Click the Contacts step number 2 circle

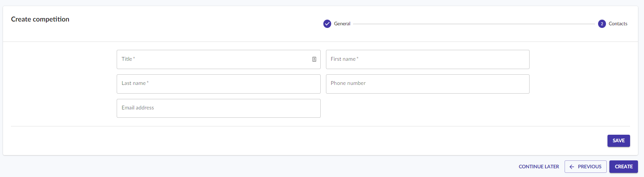pyautogui.click(x=602, y=24)
